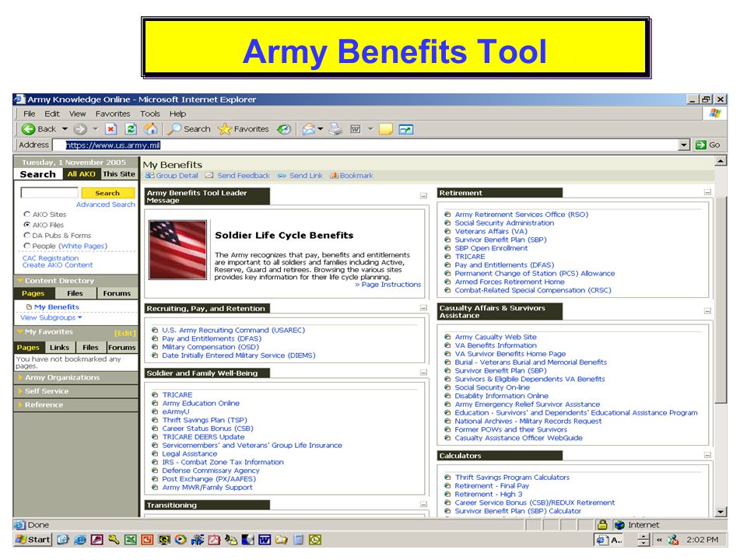The width and height of the screenshot is (747, 560).
Task: Open the Mail dropdown arrow
Action: click(x=321, y=129)
